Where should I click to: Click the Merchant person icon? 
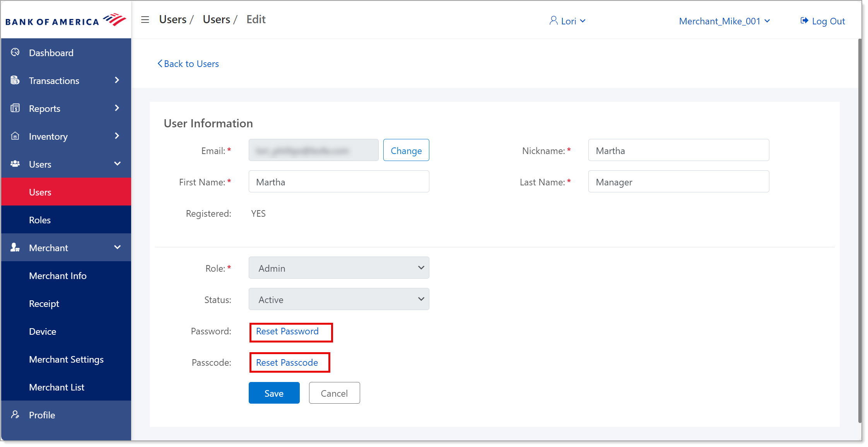[15, 247]
